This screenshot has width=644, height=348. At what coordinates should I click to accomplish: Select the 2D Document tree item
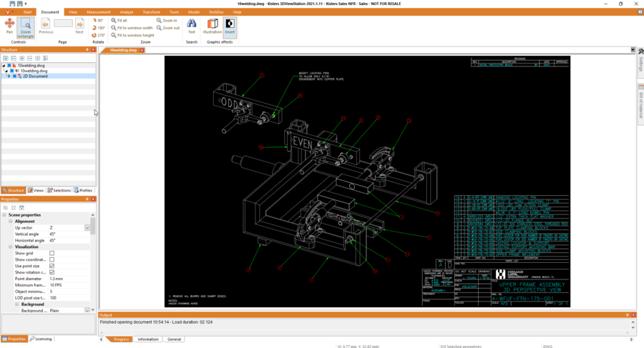35,76
